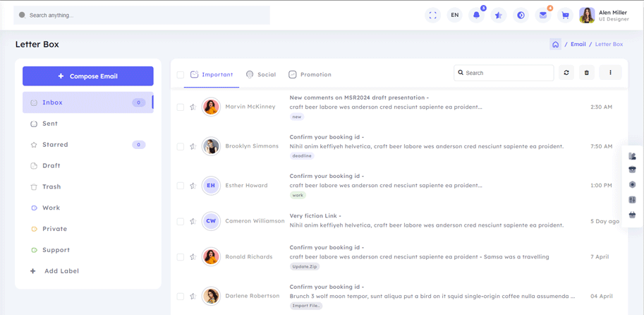Switch to the Promotion tab
The height and width of the screenshot is (315, 644).
pos(310,74)
